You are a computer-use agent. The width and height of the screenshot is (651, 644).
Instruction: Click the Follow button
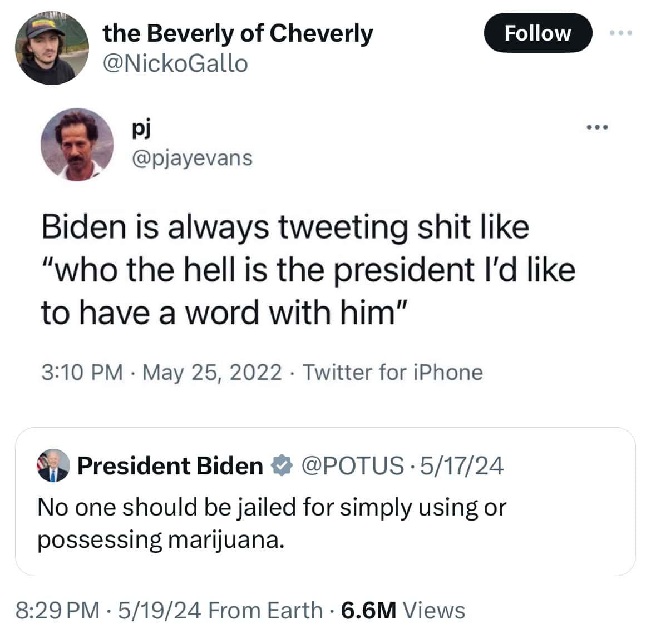(x=537, y=33)
